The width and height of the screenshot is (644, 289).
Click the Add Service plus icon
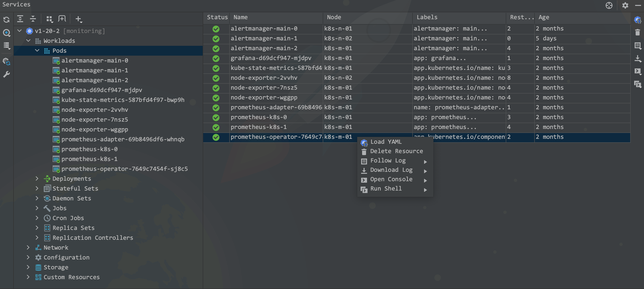[x=78, y=19]
